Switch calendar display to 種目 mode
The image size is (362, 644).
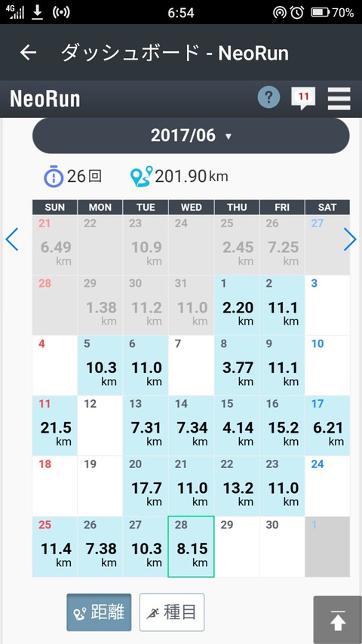171,612
